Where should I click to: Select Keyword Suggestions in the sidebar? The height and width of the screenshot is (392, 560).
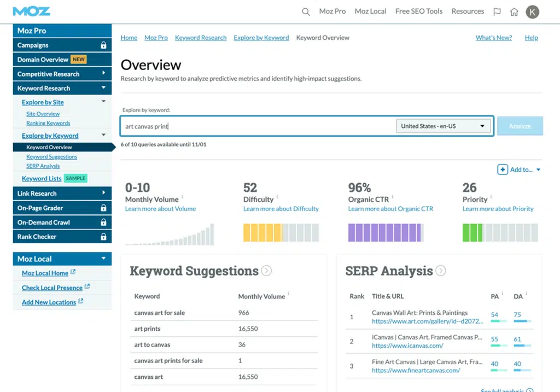[51, 157]
